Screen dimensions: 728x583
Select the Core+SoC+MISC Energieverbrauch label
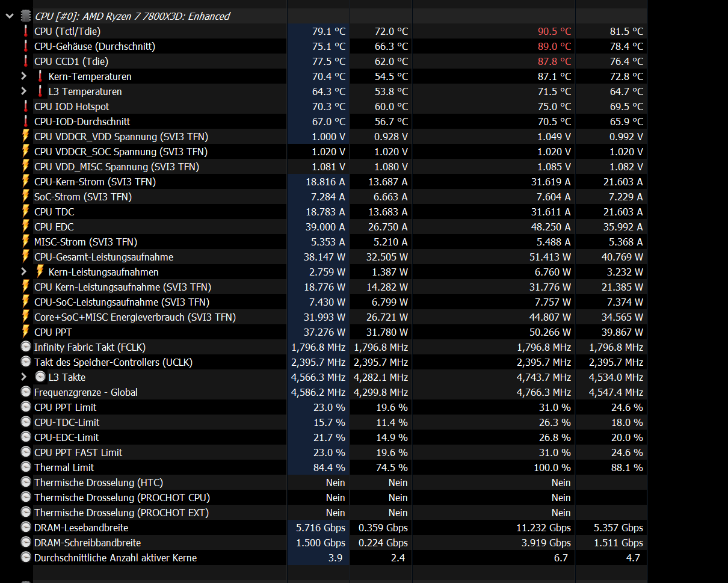(135, 317)
